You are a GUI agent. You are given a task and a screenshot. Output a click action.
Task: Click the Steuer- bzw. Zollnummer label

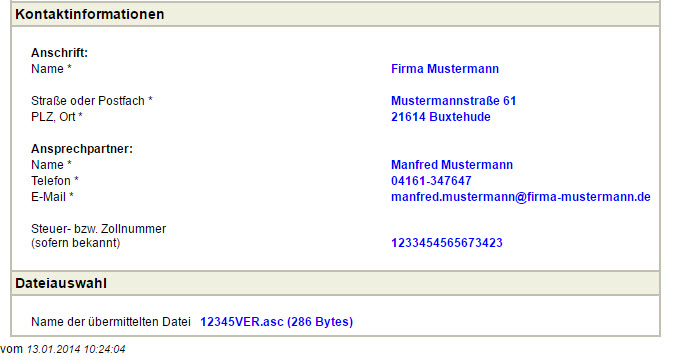click(98, 229)
